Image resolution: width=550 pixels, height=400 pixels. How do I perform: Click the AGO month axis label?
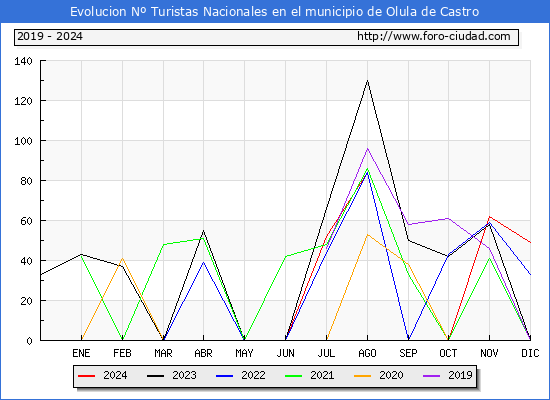(368, 353)
